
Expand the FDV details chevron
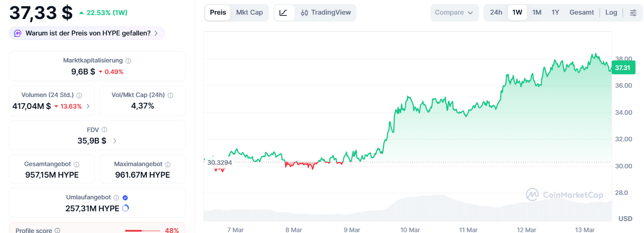[115, 141]
